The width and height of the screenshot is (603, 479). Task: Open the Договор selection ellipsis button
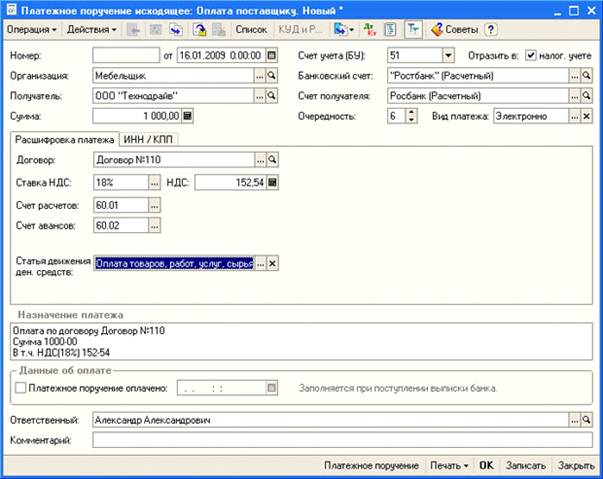point(260,160)
